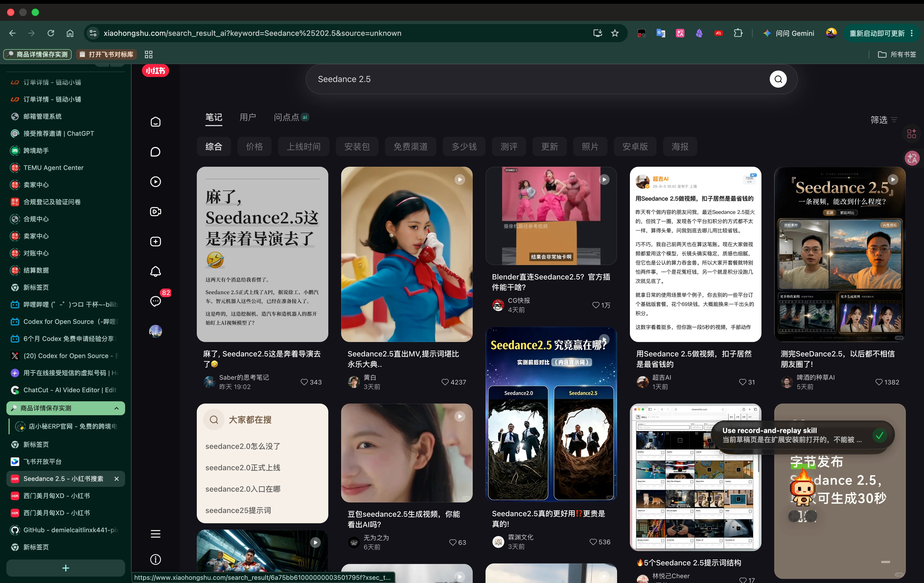Click the floating translate button on the right edge

912,158
